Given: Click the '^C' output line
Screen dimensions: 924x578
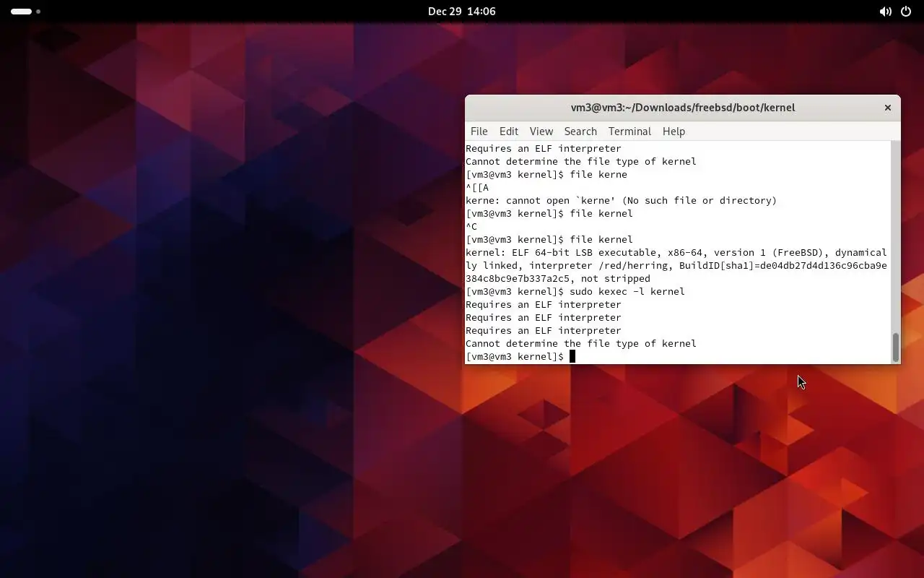Looking at the screenshot, I should (x=471, y=226).
